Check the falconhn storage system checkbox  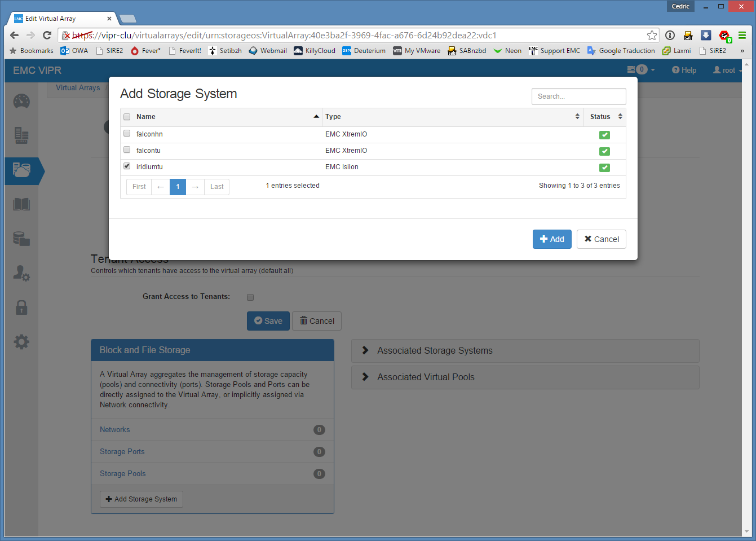127,134
